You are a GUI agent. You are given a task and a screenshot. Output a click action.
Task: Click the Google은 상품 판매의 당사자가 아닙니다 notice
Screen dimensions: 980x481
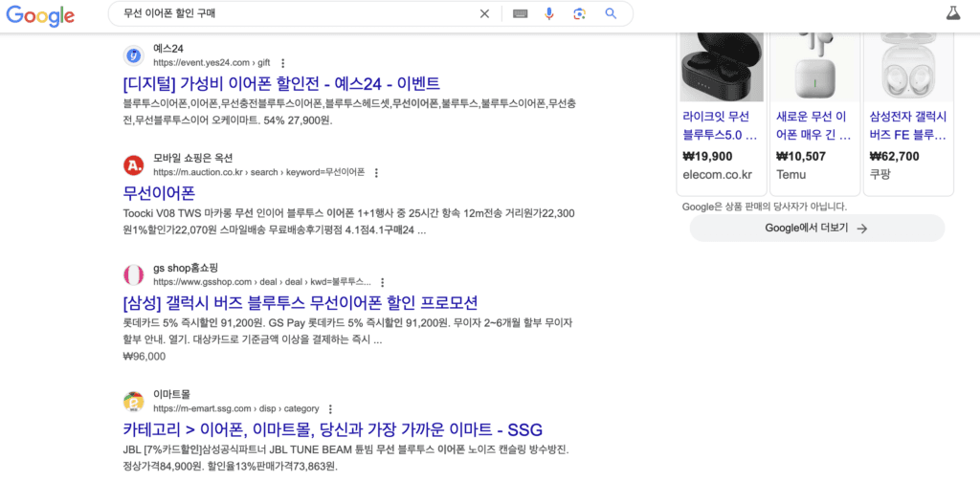[765, 207]
